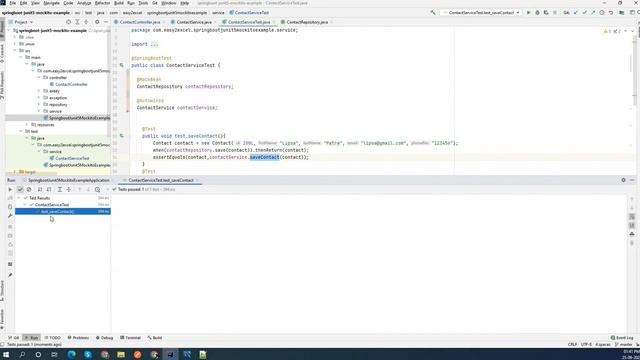Click Git push arrow icon
This screenshot has width=640, height=360.
593,13
